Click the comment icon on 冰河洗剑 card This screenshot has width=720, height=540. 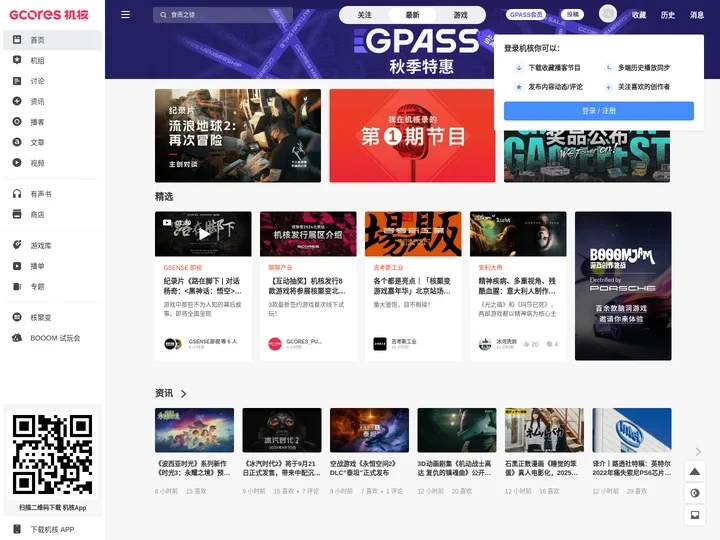click(x=549, y=344)
